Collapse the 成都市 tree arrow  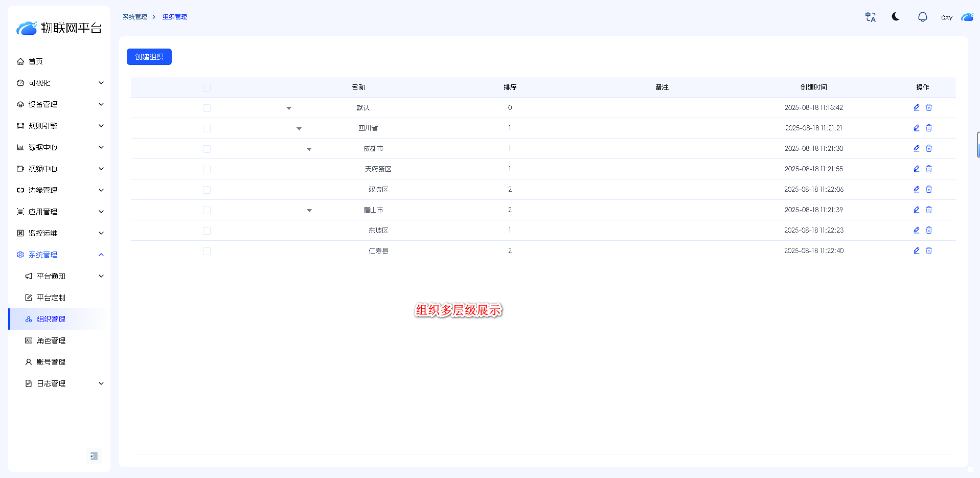309,149
